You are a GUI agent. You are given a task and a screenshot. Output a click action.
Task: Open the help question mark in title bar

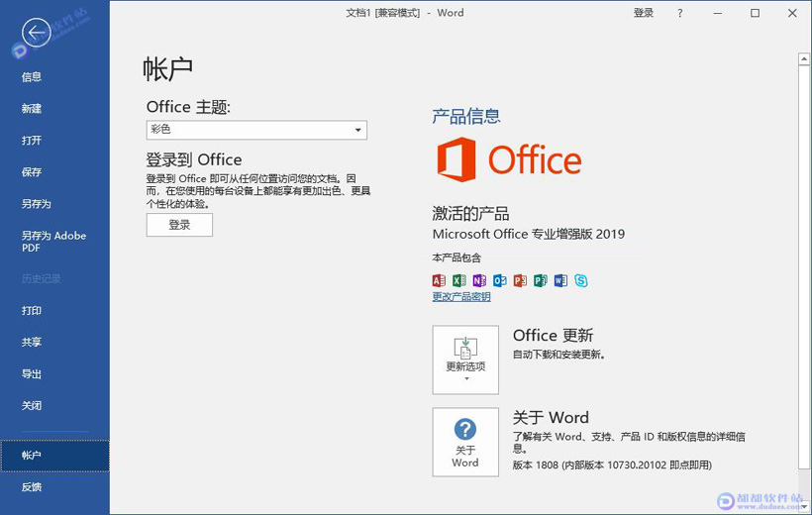point(680,14)
